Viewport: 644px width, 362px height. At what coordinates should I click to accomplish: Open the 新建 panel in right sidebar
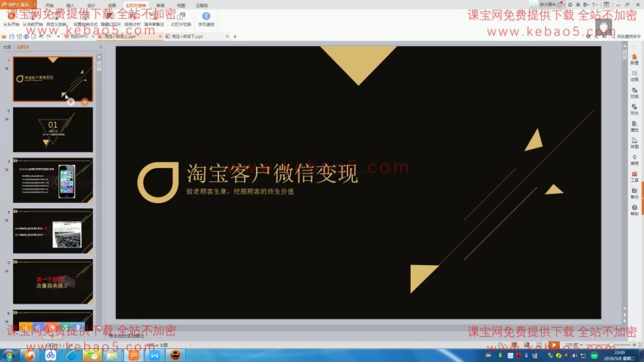[635, 59]
